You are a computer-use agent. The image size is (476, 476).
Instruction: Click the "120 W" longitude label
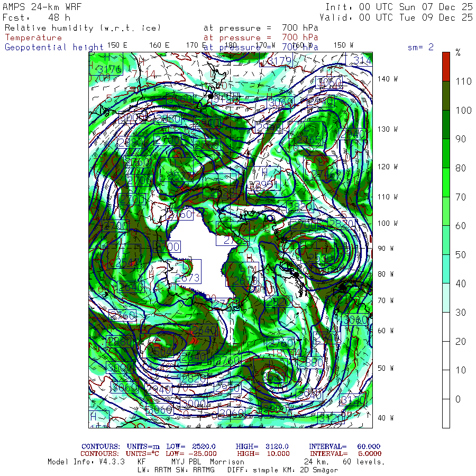[387, 167]
